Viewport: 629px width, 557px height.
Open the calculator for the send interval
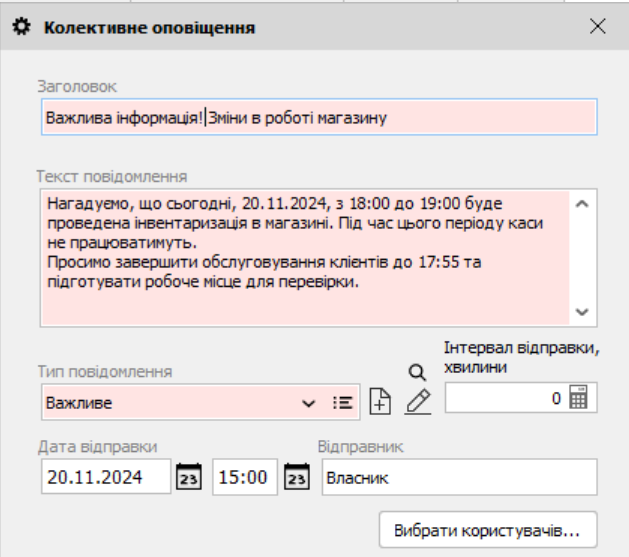578,397
